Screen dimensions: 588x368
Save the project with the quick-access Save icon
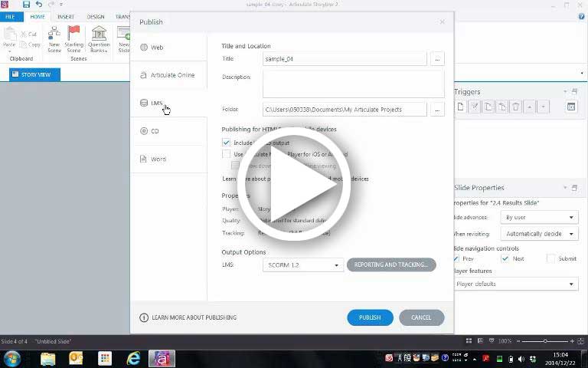tap(26, 5)
